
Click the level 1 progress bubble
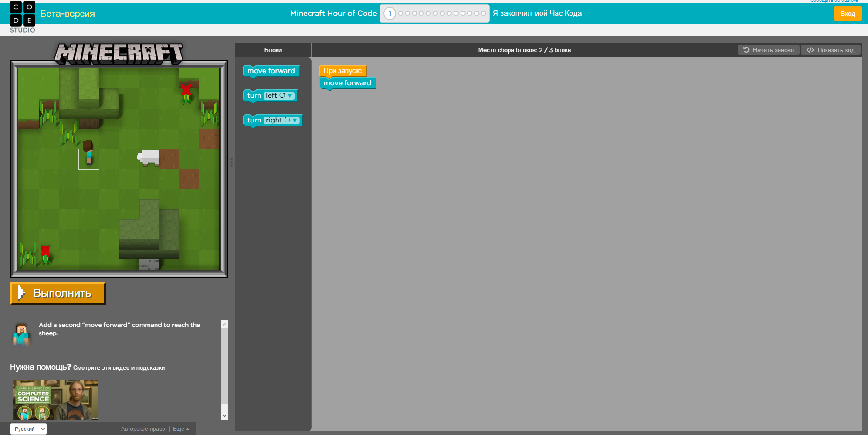[x=390, y=14]
